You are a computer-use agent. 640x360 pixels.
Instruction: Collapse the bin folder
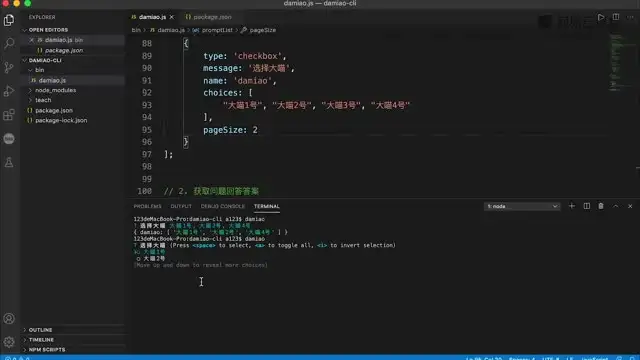(39, 70)
